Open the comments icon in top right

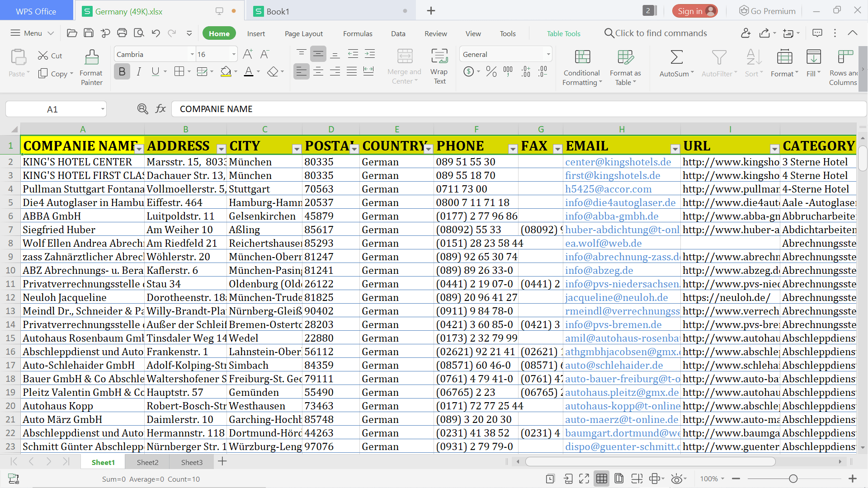click(817, 33)
